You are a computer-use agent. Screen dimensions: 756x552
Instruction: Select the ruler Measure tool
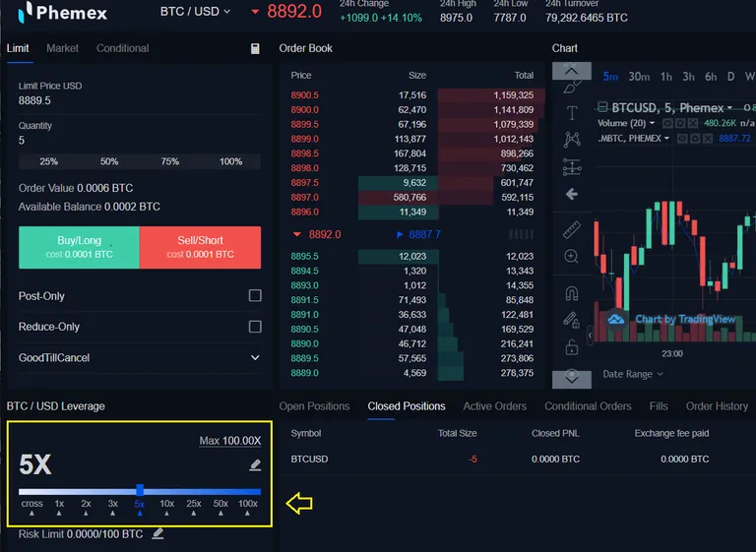571,230
